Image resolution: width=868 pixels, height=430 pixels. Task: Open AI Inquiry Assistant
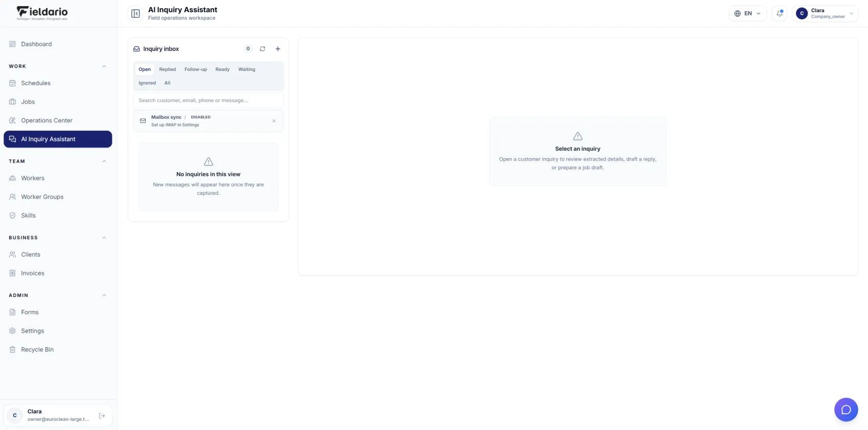click(58, 139)
